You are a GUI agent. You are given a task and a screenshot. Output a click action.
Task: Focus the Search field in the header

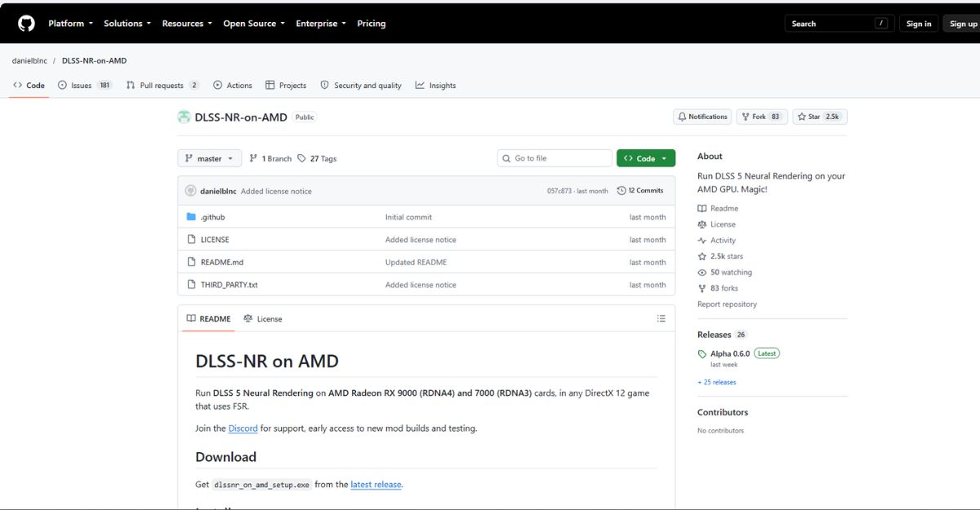[x=839, y=24]
